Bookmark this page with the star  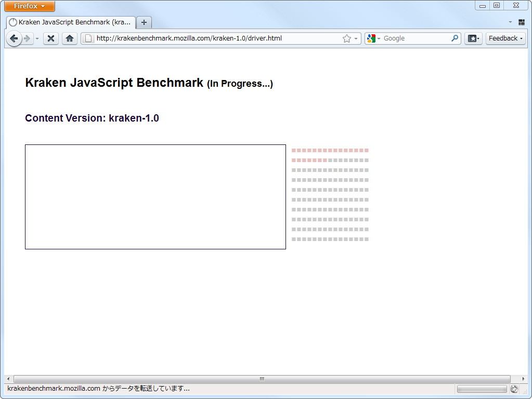(347, 38)
